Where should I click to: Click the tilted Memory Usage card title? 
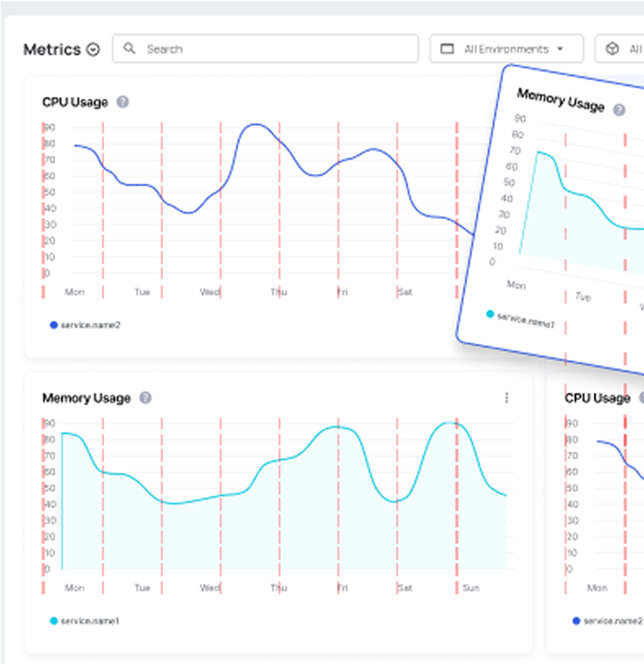561,100
